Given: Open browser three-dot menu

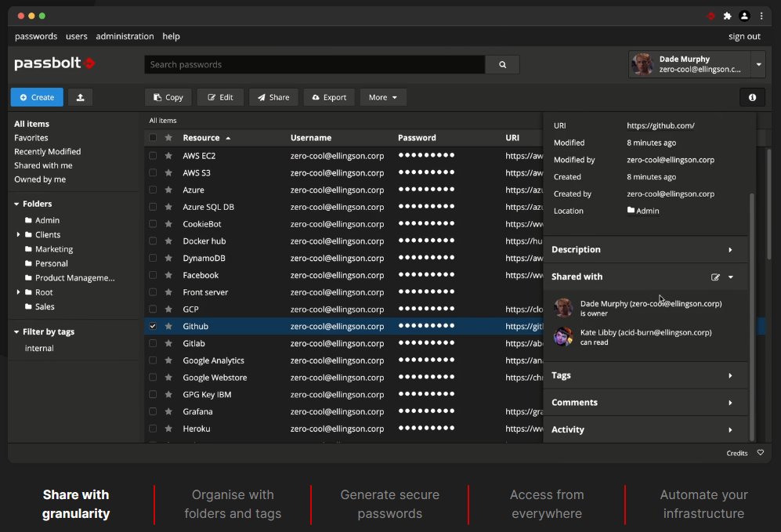Looking at the screenshot, I should pyautogui.click(x=761, y=16).
